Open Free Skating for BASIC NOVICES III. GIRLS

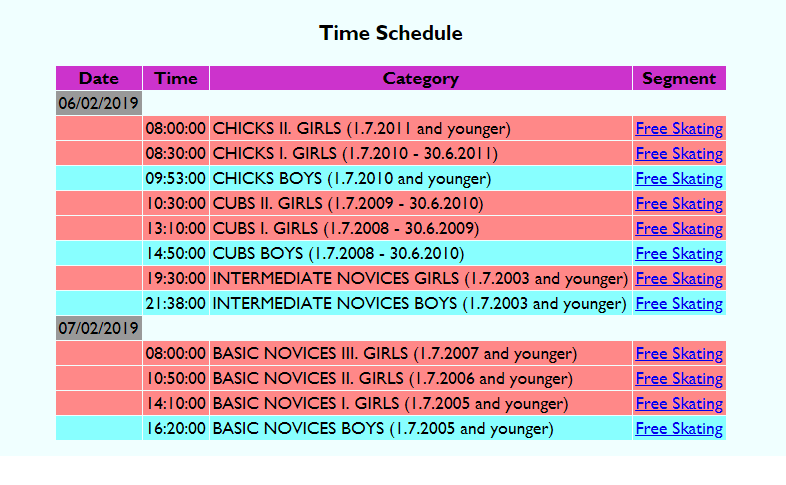[x=679, y=354]
